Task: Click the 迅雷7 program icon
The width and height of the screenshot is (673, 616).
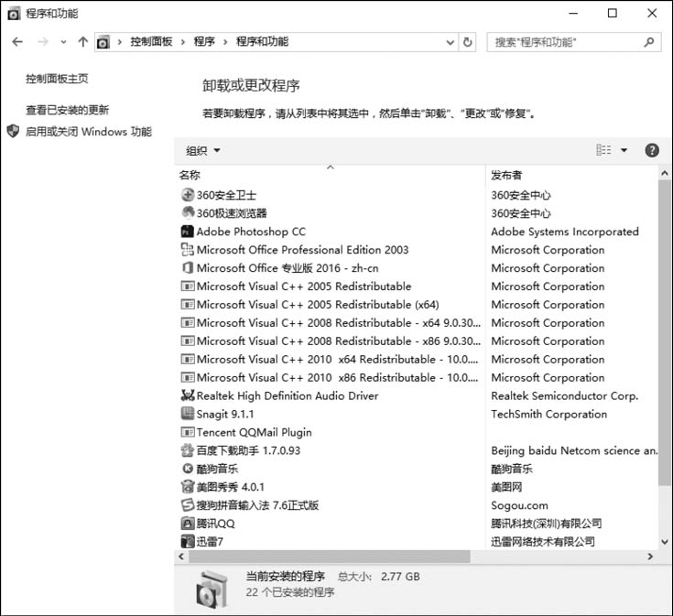Action: (x=188, y=541)
